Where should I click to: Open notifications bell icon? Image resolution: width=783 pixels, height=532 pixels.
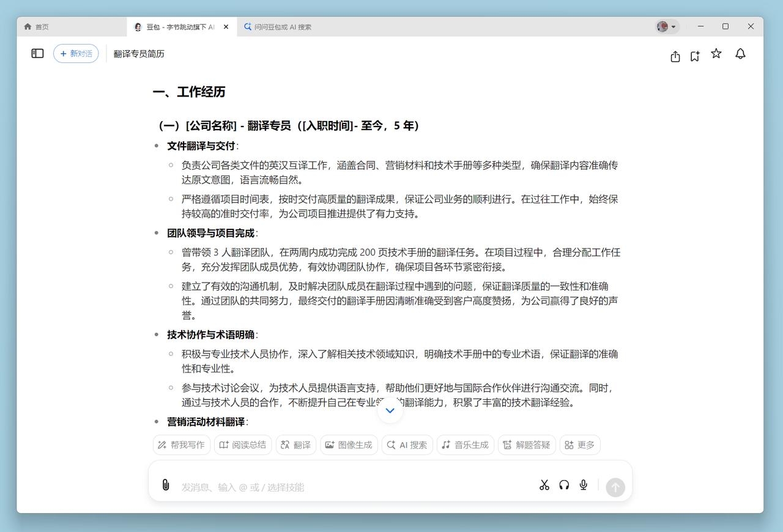(x=740, y=54)
